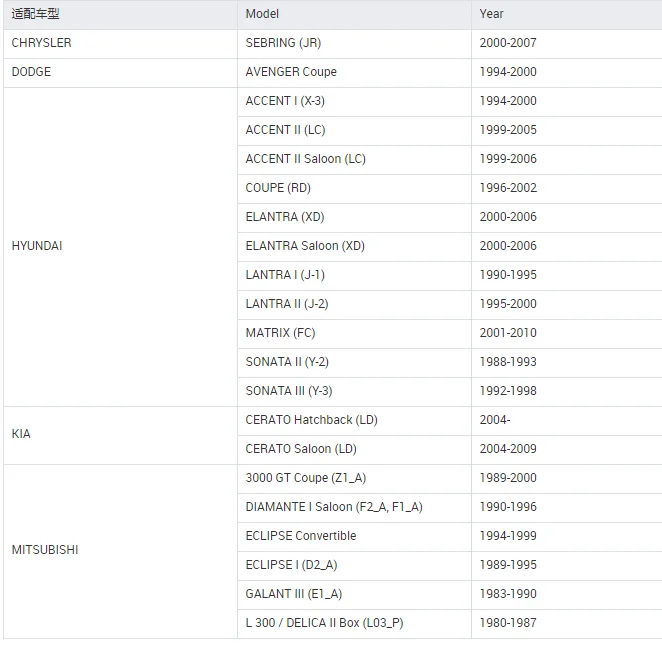662x645 pixels.
Task: Select the SONATA III (Y-3) cell
Action: tap(354, 392)
